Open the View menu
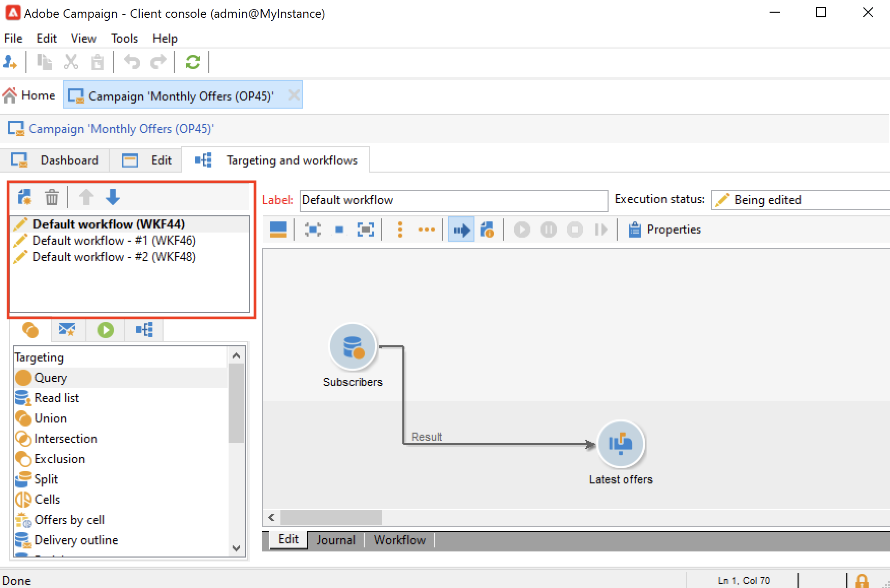Viewport: 890px width, 588px height. pos(84,38)
